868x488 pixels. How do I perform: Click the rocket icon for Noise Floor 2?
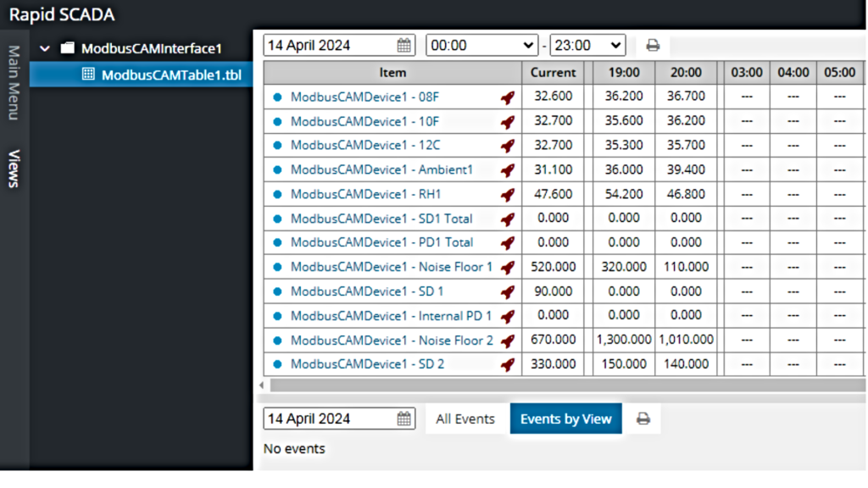click(508, 341)
